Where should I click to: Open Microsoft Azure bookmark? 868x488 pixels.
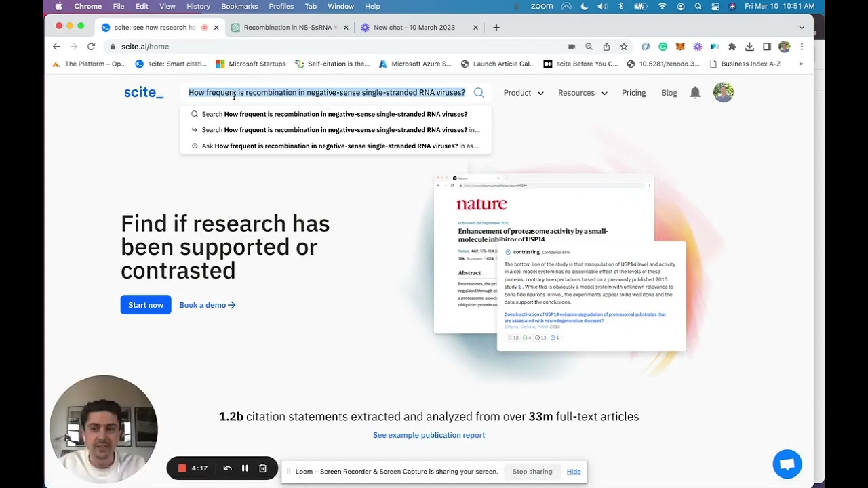(x=415, y=64)
